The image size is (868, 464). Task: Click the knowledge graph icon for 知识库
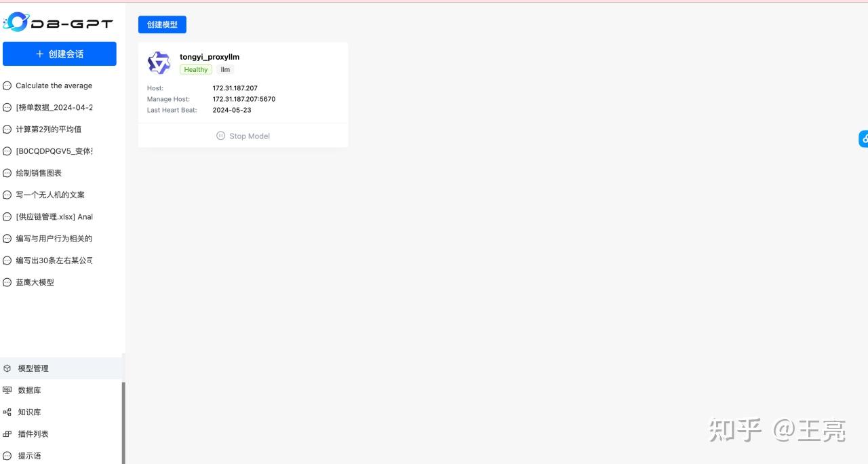coord(7,412)
